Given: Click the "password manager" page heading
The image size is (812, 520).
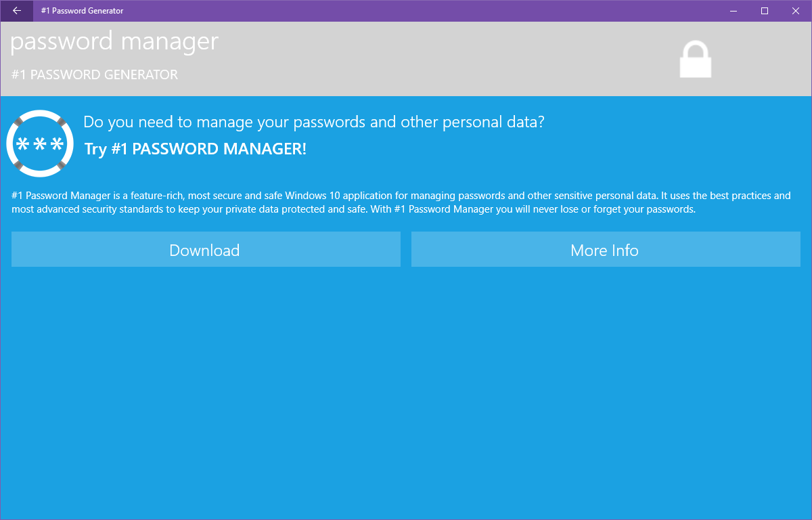Looking at the screenshot, I should [114, 42].
